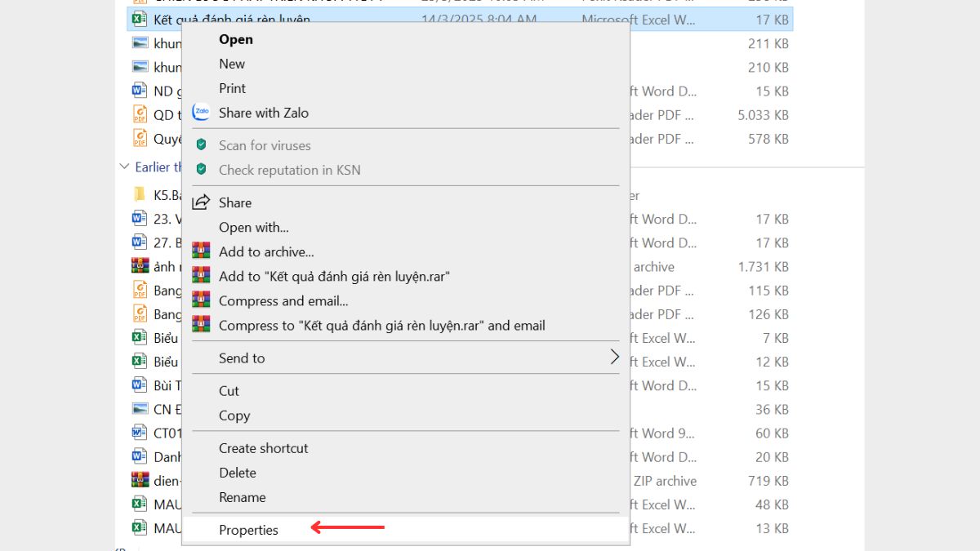Click Open at top of context menu
Image resolution: width=980 pixels, height=551 pixels.
coord(235,39)
